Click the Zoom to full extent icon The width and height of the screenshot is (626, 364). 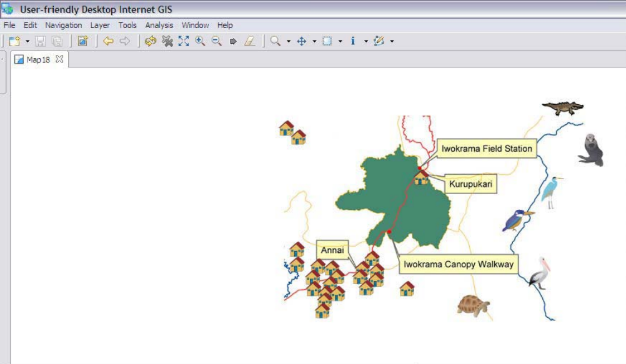(183, 41)
